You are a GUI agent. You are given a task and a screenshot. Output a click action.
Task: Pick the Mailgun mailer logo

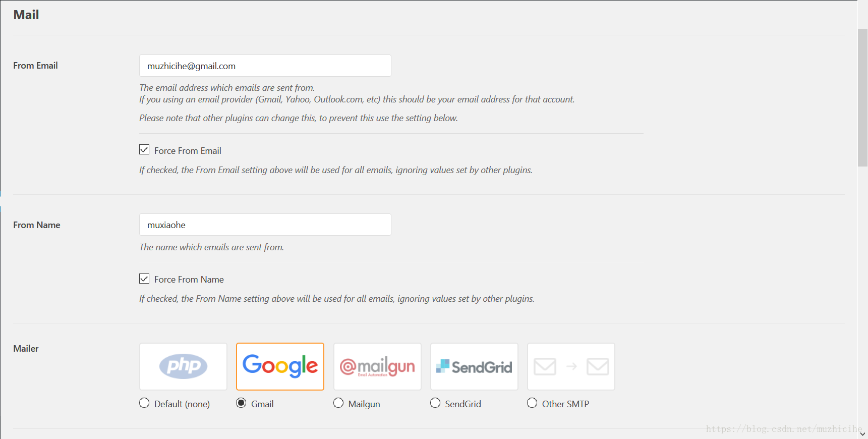(377, 366)
